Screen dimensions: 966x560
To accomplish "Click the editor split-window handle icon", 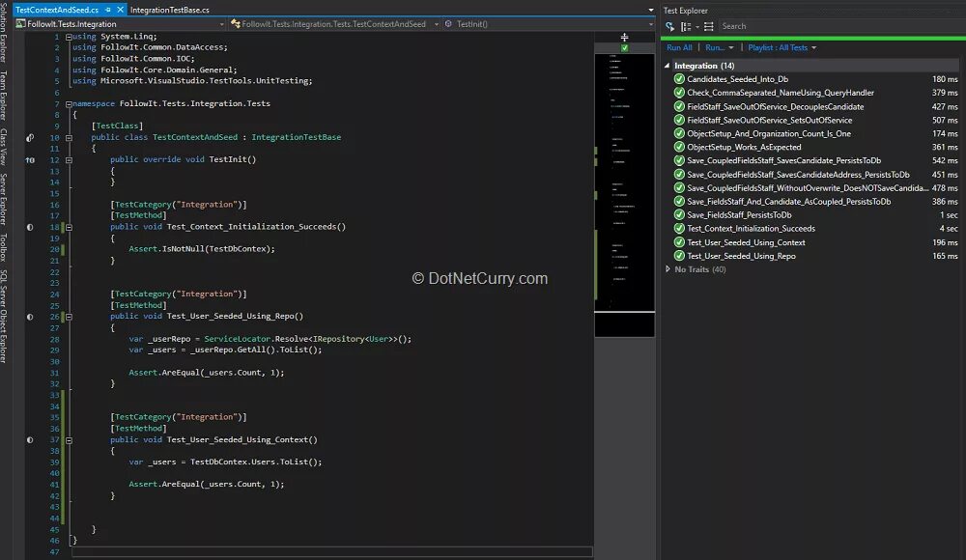I will 624,37.
